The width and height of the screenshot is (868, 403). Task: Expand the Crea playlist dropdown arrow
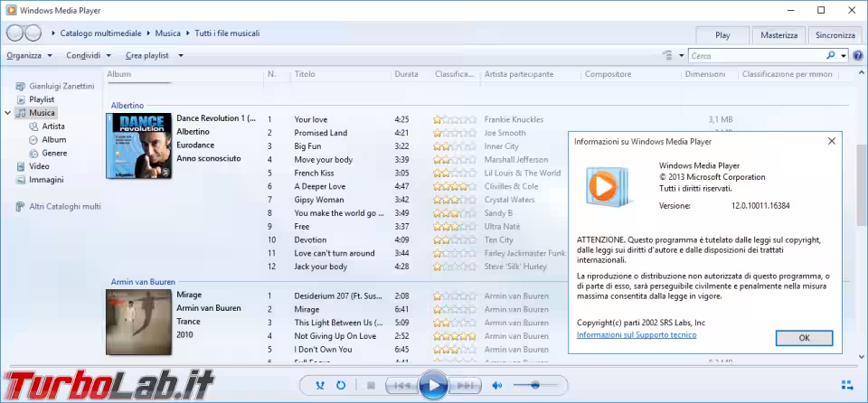181,56
